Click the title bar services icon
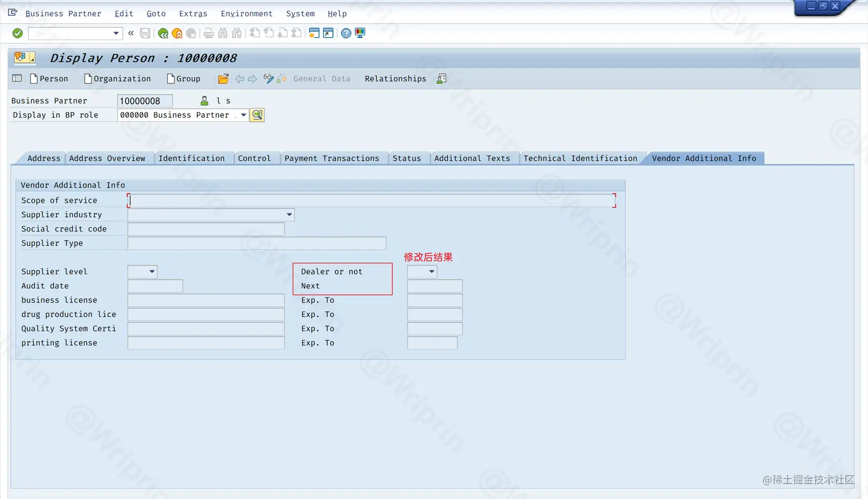This screenshot has width=868, height=499. [25, 57]
